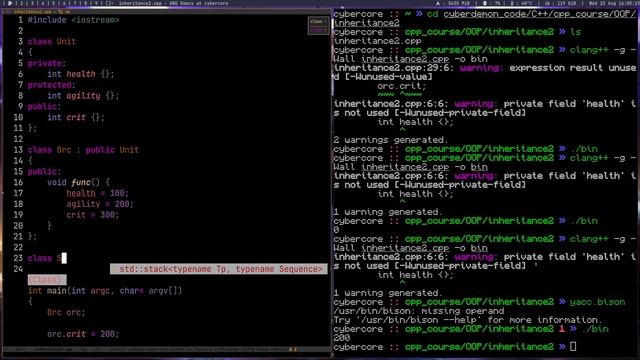Click the 'Orc orc;' declaration line

[66, 312]
